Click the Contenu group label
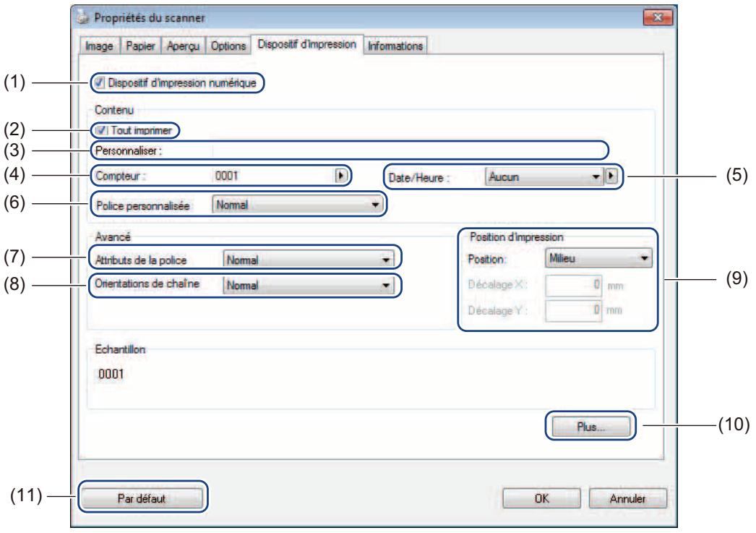This screenshot has width=756, height=533. pos(114,109)
